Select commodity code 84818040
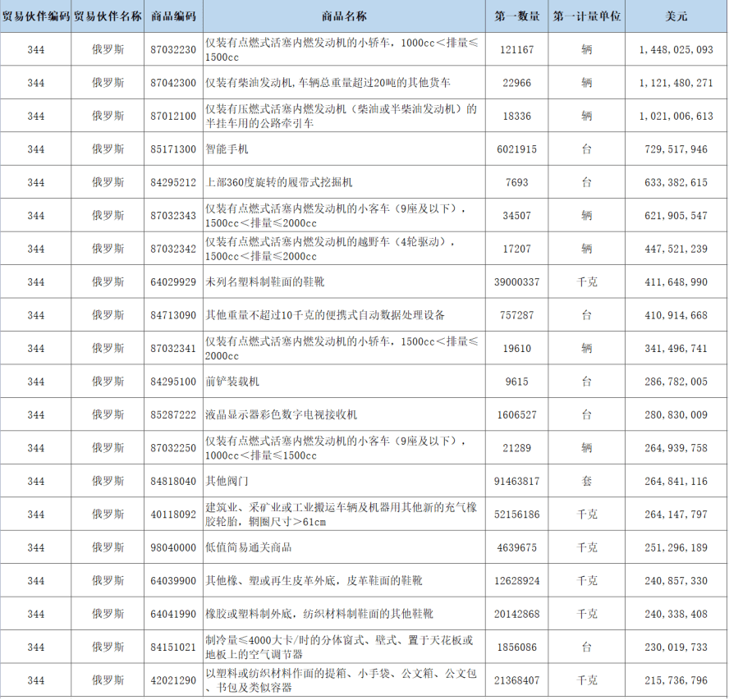The height and width of the screenshot is (700, 729). [173, 482]
